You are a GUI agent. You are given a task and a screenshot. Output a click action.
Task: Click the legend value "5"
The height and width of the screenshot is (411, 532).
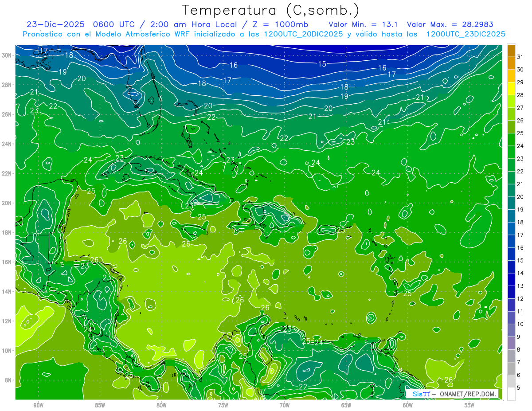pyautogui.click(x=519, y=388)
